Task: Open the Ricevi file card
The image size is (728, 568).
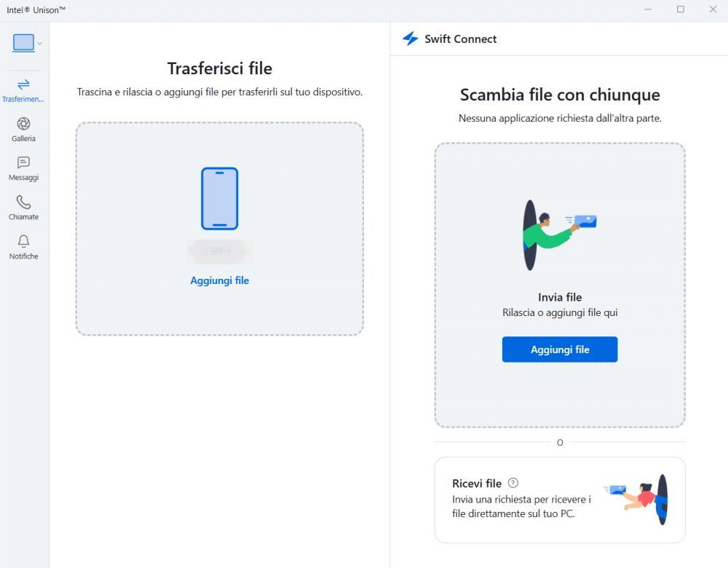Action: click(x=559, y=500)
